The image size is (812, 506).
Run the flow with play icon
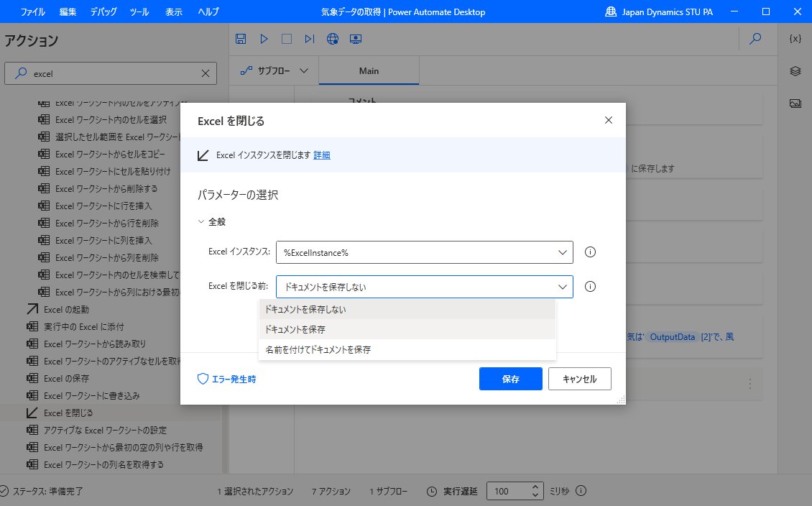tap(264, 39)
